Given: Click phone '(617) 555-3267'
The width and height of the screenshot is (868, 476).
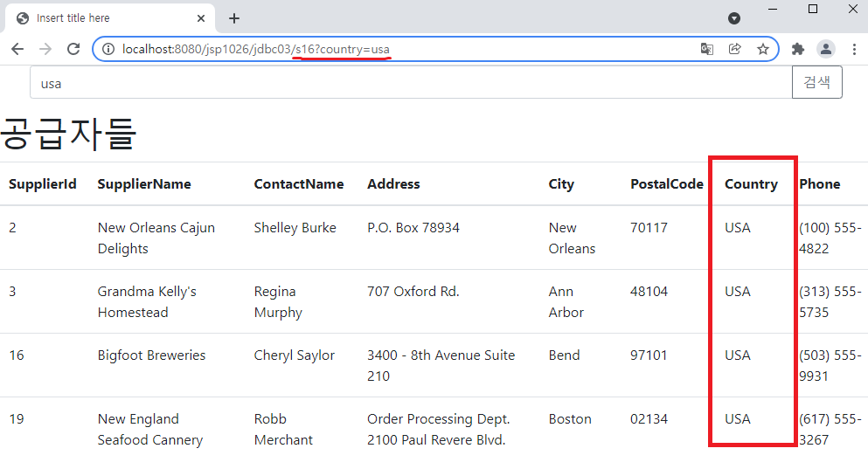Looking at the screenshot, I should (x=830, y=430).
